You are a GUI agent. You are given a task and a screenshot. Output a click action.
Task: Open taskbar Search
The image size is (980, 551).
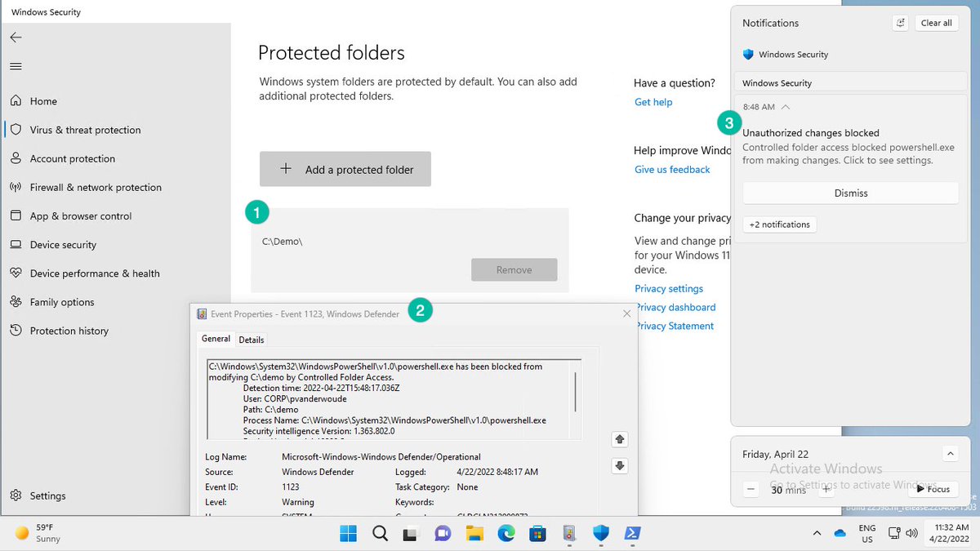coord(380,533)
